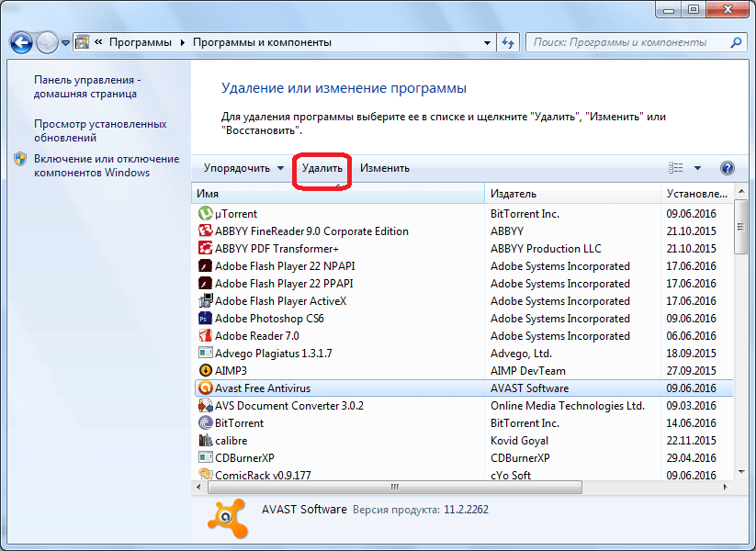Sort by the Установлено column header

[x=696, y=193]
